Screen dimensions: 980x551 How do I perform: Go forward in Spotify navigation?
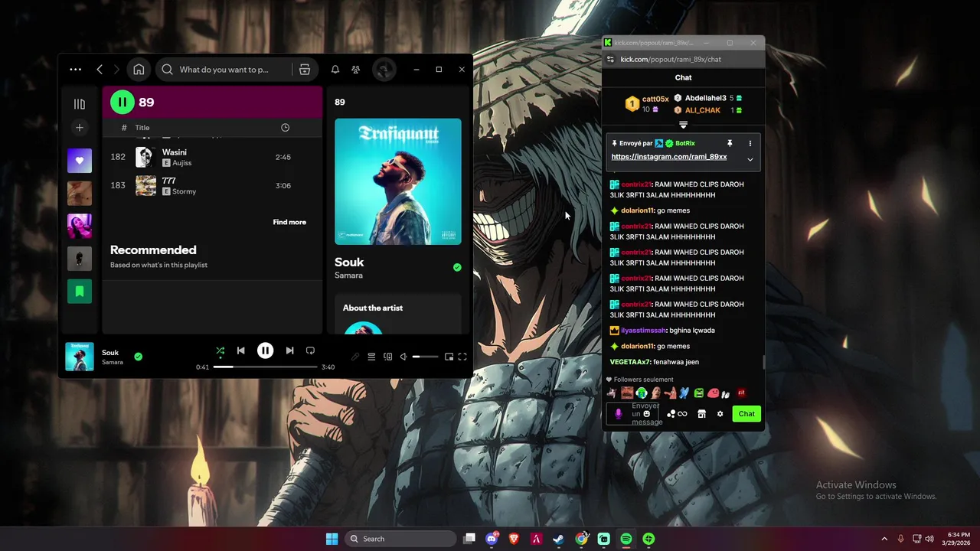click(x=116, y=70)
